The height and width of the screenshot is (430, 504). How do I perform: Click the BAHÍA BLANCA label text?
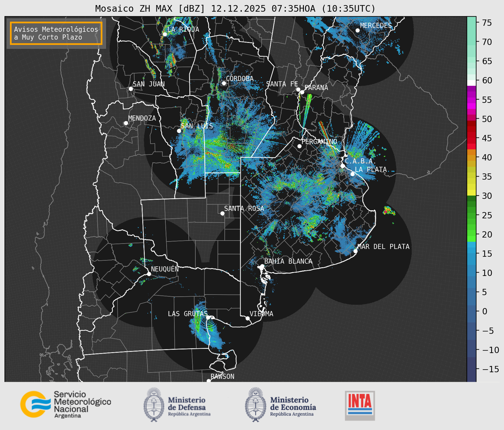[288, 261]
